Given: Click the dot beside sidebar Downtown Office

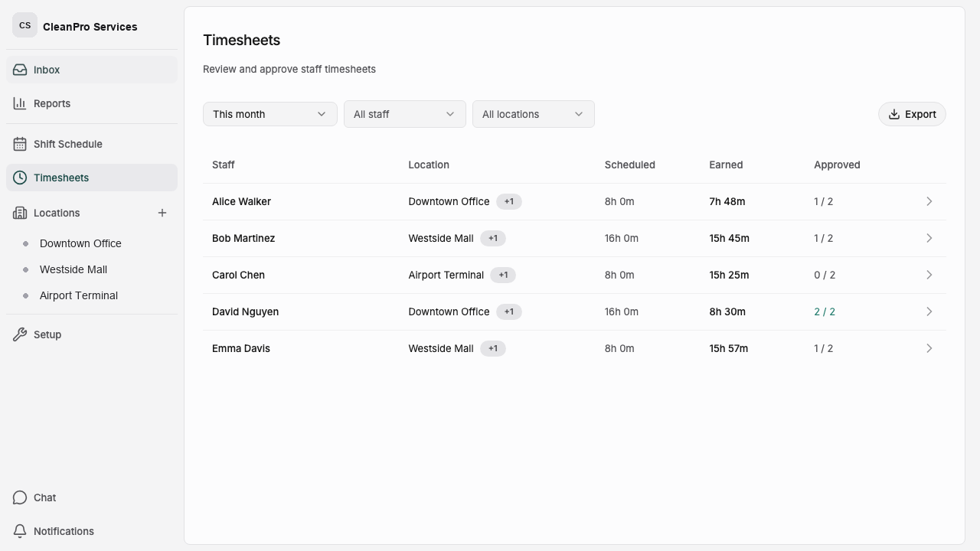Looking at the screenshot, I should 25,243.
